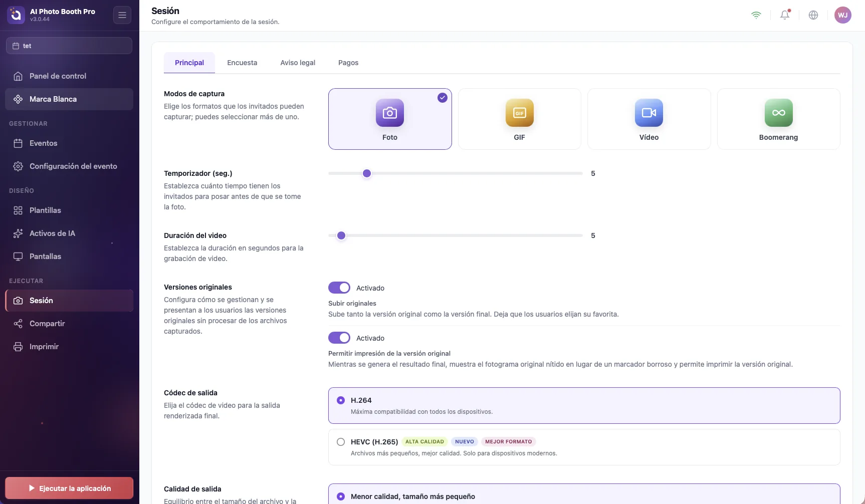
Task: Click the NUEVO badge
Action: tap(465, 441)
